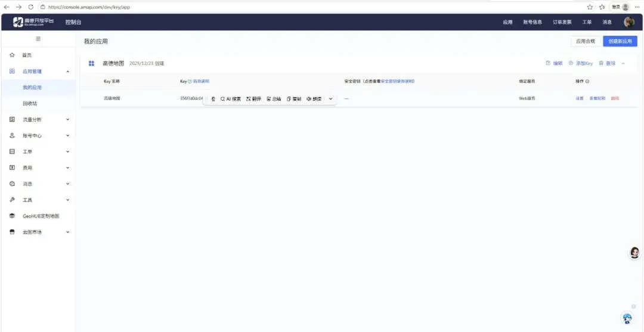Open GeoHUB定制地图 in the sidebar
Image resolution: width=644 pixels, height=332 pixels.
coord(41,216)
